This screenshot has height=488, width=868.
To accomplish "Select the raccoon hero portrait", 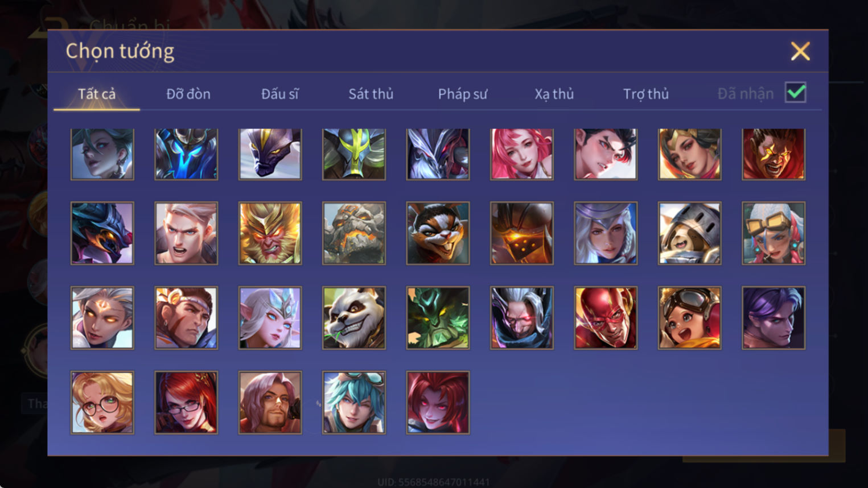I will [438, 233].
